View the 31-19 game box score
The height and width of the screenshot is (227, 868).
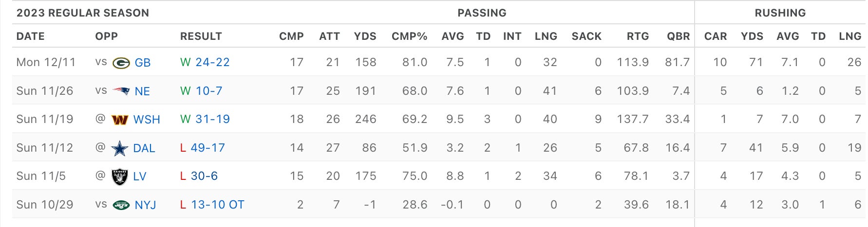(x=212, y=119)
